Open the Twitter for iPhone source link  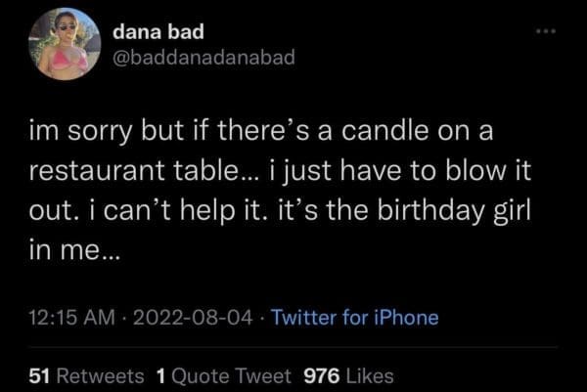(x=353, y=317)
